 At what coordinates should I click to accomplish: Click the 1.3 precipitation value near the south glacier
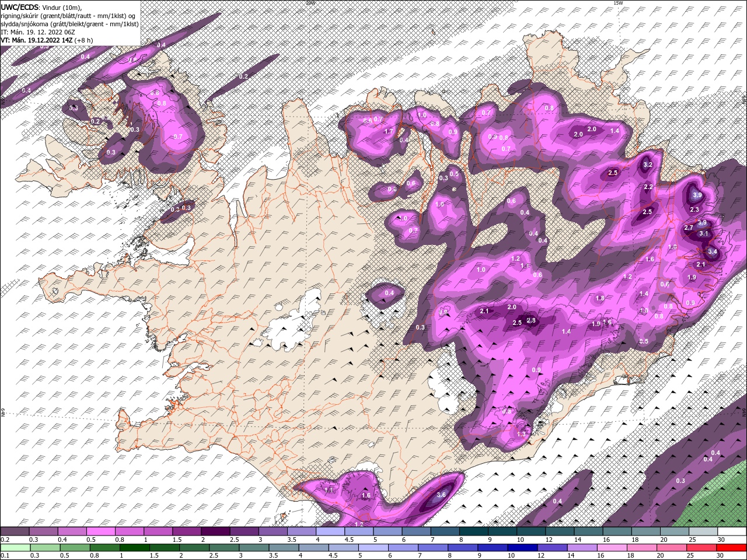[522, 434]
